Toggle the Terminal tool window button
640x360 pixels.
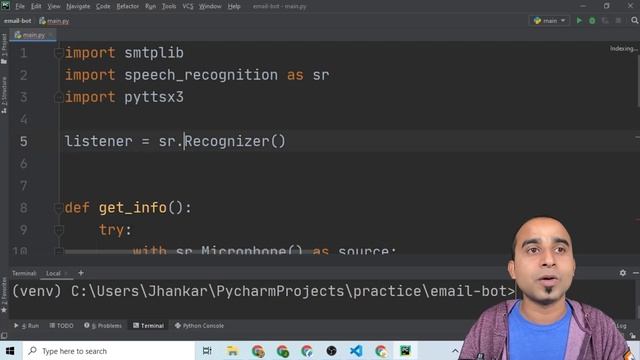click(148, 326)
